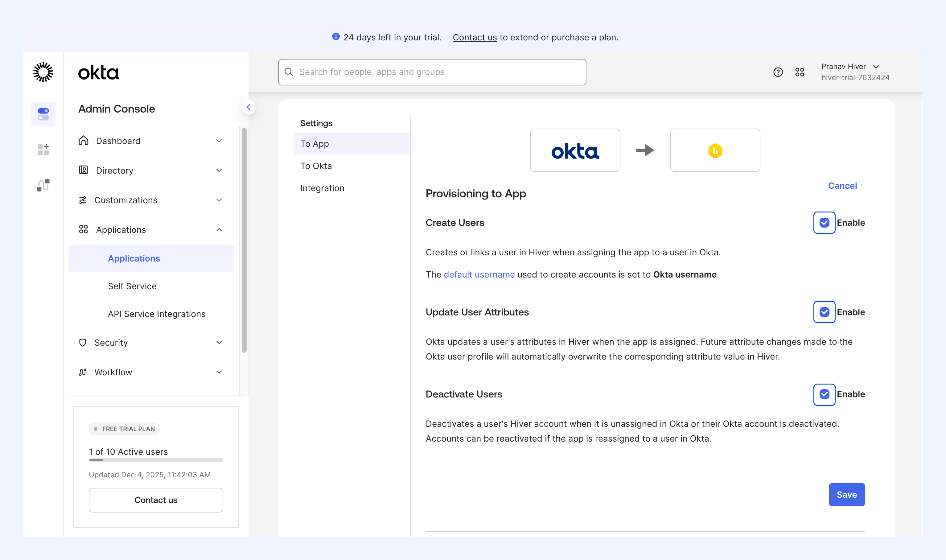
Task: Open the help question-mark icon
Action: 778,72
